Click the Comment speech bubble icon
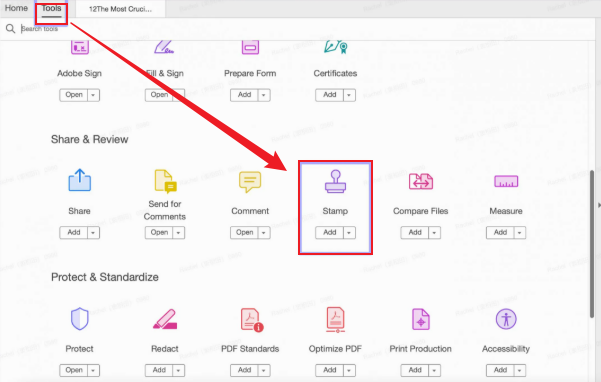601x382 pixels. click(x=250, y=182)
